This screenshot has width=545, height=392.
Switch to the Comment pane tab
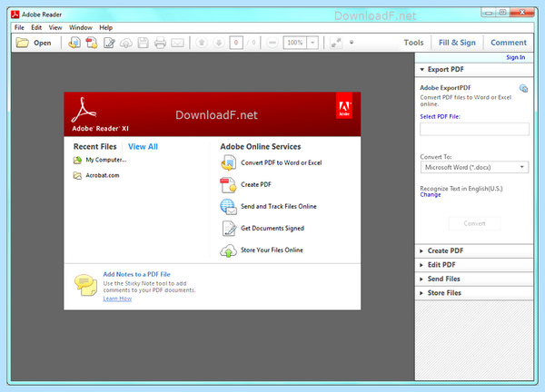click(x=509, y=43)
